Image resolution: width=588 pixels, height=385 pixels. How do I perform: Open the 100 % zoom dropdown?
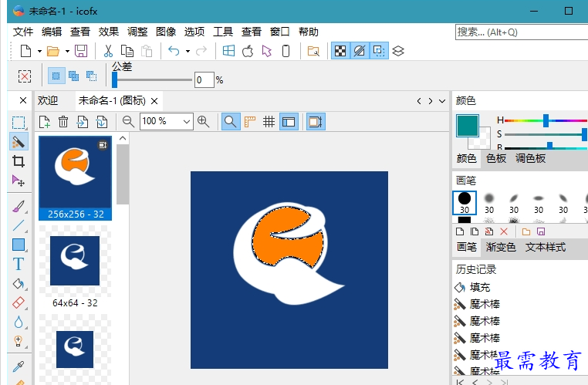[x=188, y=121]
